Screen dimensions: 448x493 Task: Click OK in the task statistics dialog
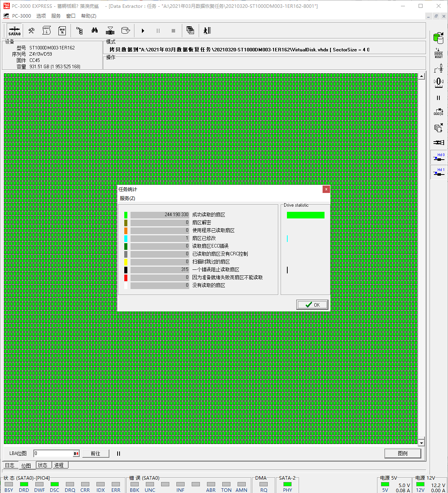pyautogui.click(x=312, y=305)
